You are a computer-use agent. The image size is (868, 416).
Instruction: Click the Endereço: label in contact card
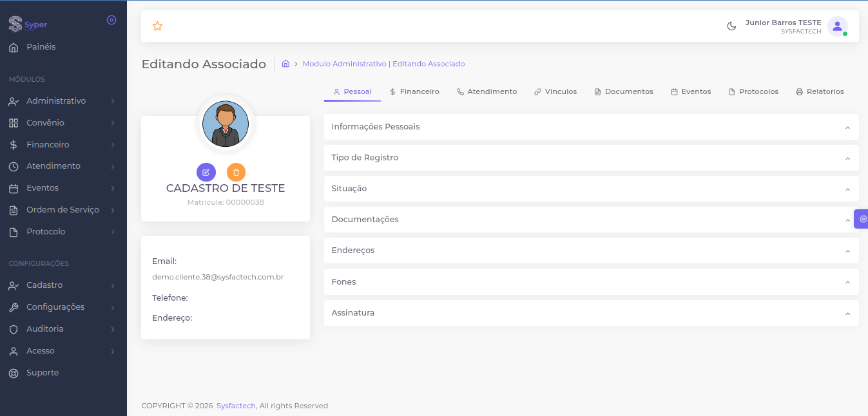point(172,318)
